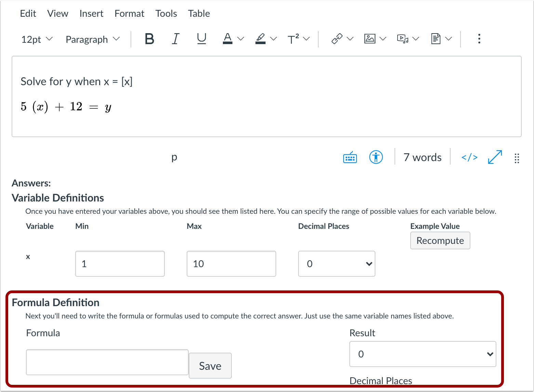
Task: Open the keyboard shortcuts helper
Action: pos(349,157)
